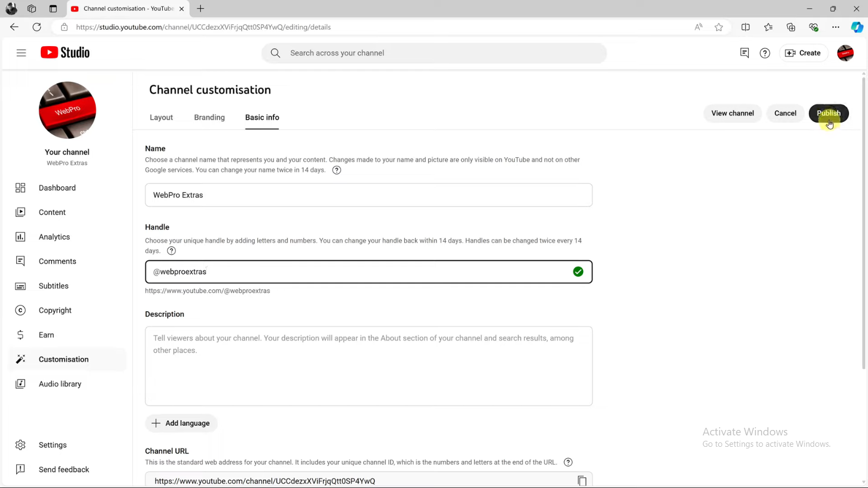This screenshot has width=868, height=488.
Task: Open the Browser essentials heart icon
Action: [814, 27]
